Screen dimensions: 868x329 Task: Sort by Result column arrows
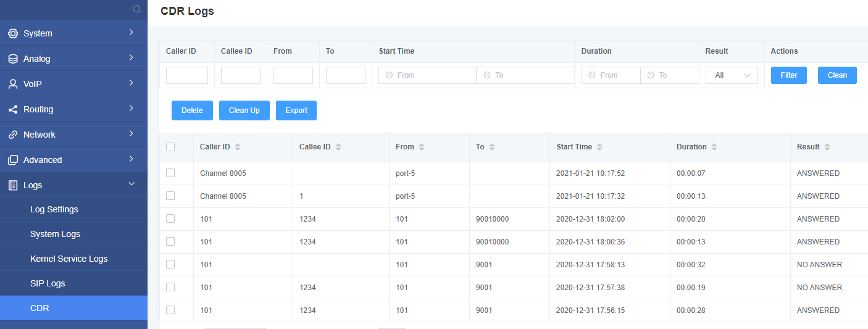pyautogui.click(x=827, y=147)
